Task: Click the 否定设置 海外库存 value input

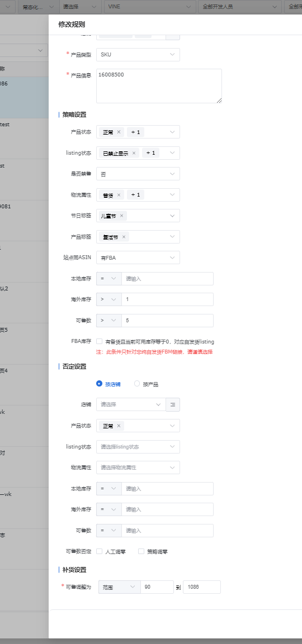Action: [167, 509]
